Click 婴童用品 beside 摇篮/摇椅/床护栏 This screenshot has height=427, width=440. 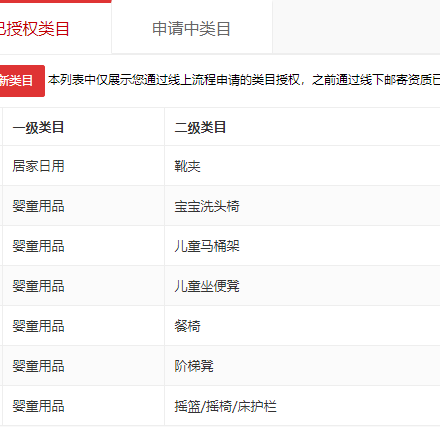[x=38, y=406]
